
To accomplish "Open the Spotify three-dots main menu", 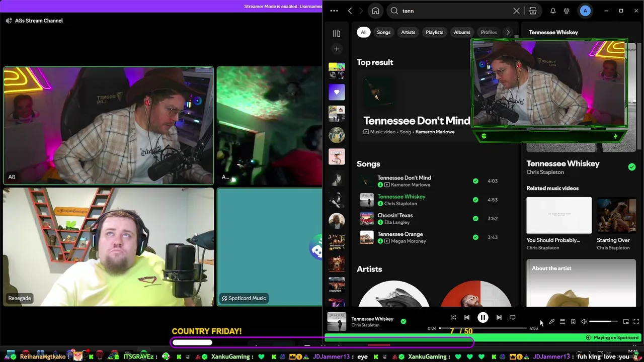I will pyautogui.click(x=334, y=11).
